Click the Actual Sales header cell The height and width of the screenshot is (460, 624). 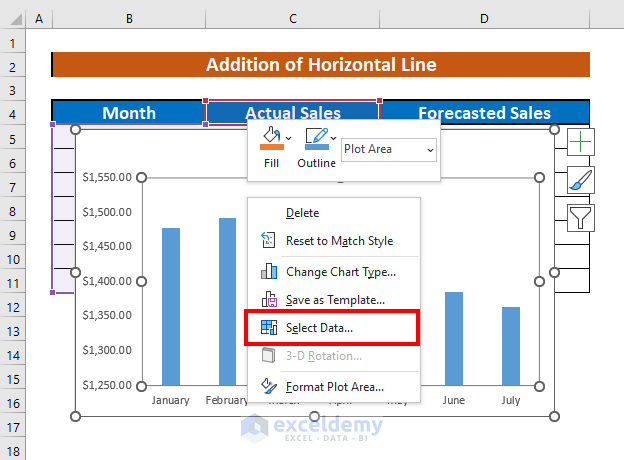293,112
